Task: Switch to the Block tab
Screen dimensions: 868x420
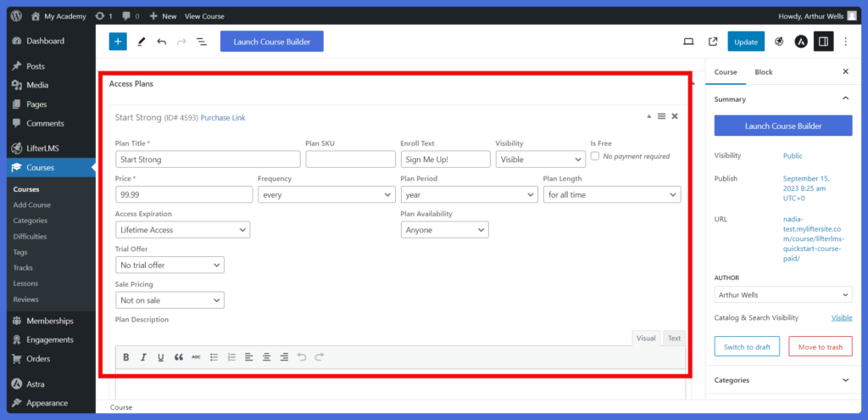Action: 764,72
